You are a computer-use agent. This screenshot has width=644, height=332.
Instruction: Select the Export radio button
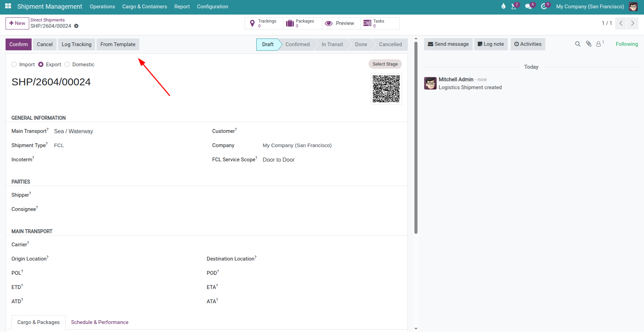click(41, 65)
